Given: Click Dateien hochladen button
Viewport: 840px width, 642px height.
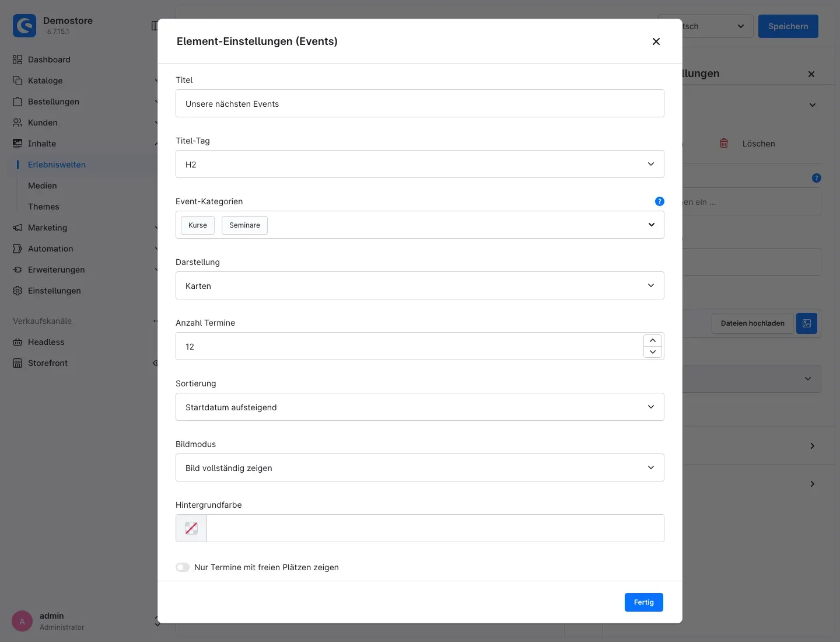Looking at the screenshot, I should (752, 323).
